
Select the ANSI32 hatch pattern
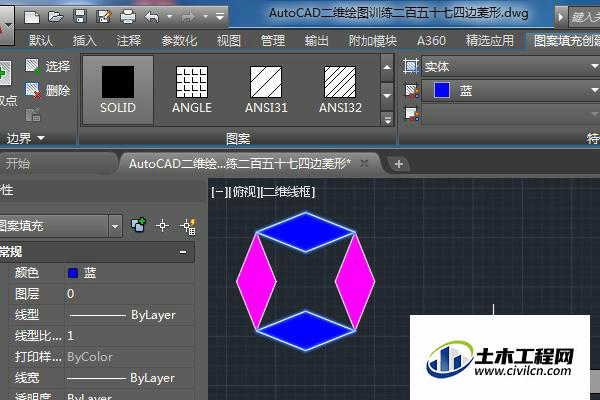[x=340, y=90]
